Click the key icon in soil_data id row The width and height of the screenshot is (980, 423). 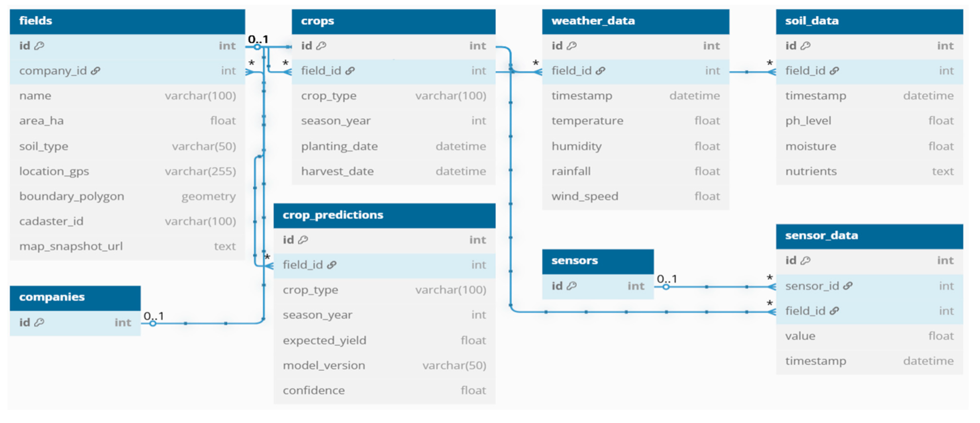805,46
